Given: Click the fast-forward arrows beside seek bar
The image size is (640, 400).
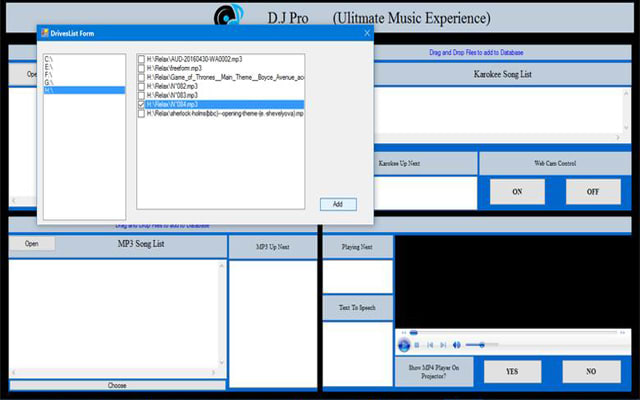Looking at the screenshot, I should [x=622, y=333].
